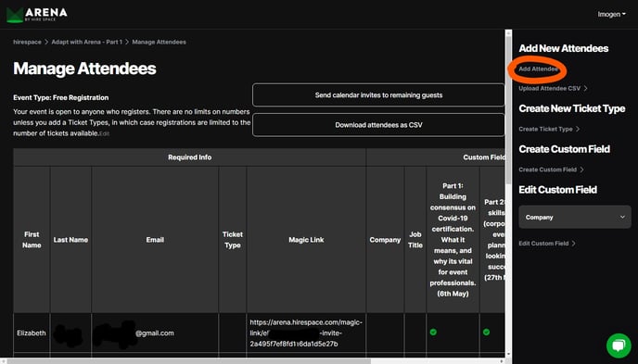This screenshot has width=638, height=364.
Task: Click the Event Type: Free Registration label
Action: click(x=60, y=97)
